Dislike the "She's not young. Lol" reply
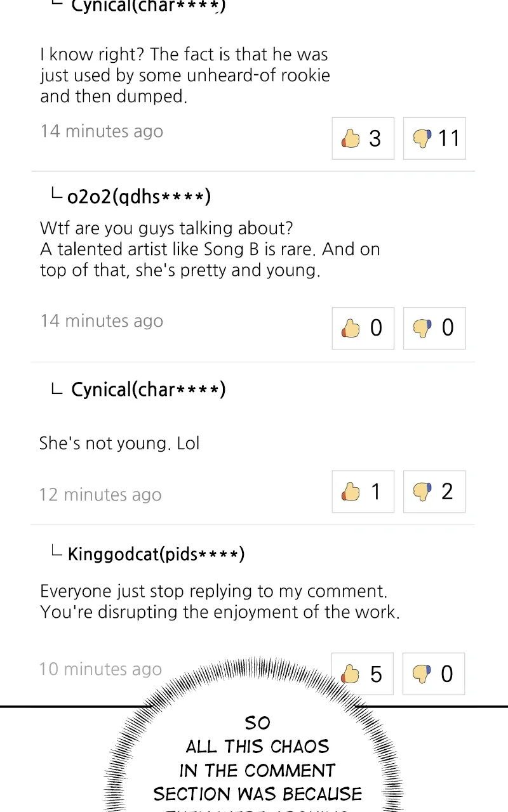The width and height of the screenshot is (508, 812). (x=434, y=492)
